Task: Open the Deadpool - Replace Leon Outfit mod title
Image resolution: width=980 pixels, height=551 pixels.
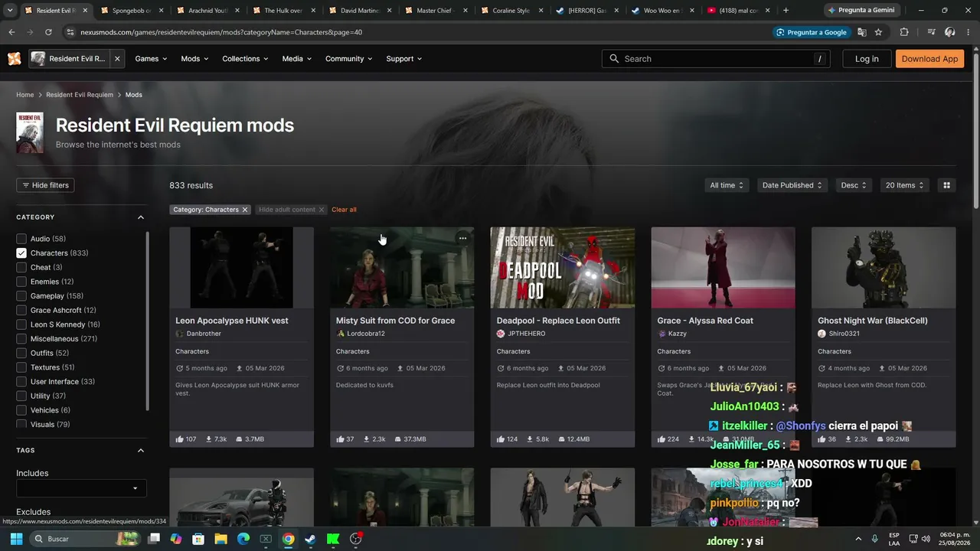Action: [558, 321]
